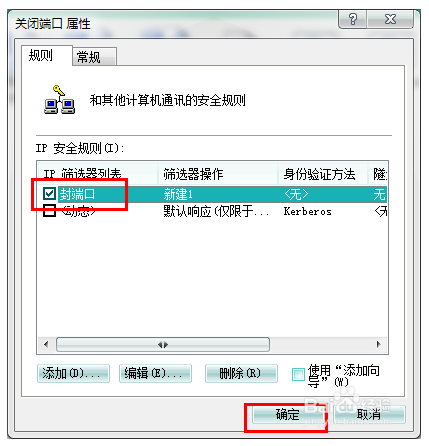Click the 删除(R) button
This screenshot has width=429, height=446.
pyautogui.click(x=241, y=373)
